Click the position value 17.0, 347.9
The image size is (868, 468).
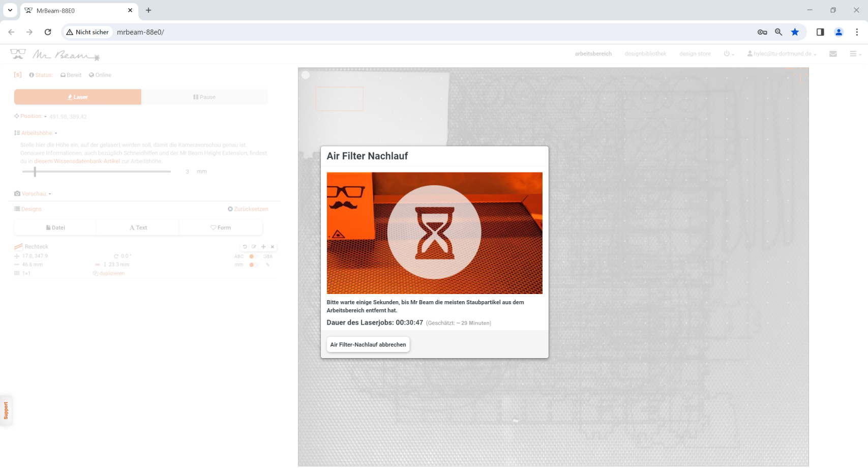[x=35, y=256]
